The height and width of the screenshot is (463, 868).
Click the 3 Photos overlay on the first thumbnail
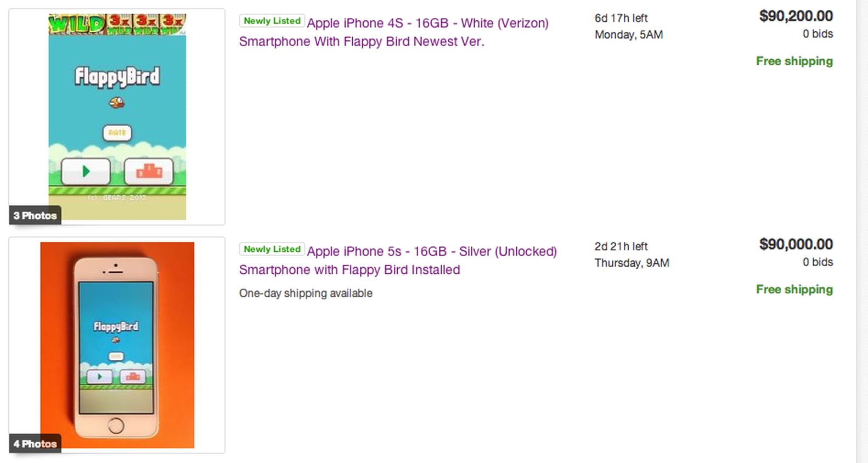point(35,215)
